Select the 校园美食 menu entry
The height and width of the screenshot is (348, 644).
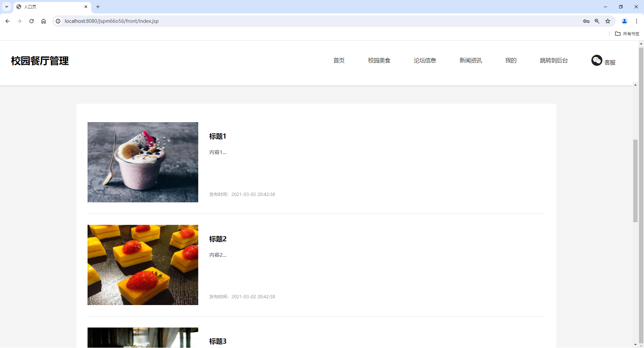coord(379,60)
